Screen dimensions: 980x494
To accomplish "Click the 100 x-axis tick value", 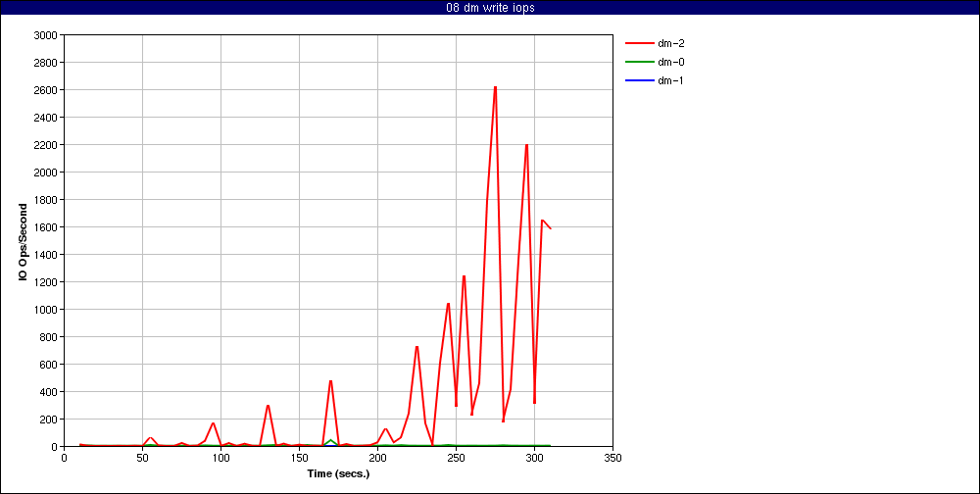I will [x=220, y=458].
